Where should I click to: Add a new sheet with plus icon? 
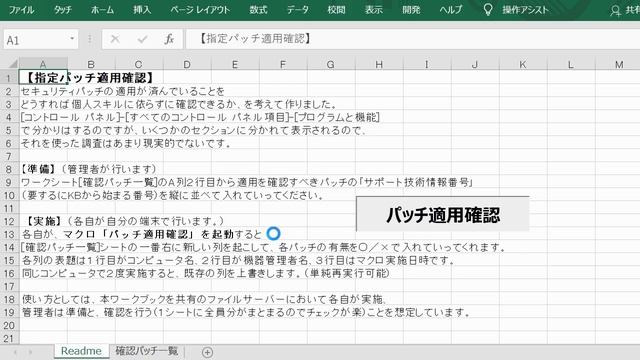pyautogui.click(x=207, y=352)
